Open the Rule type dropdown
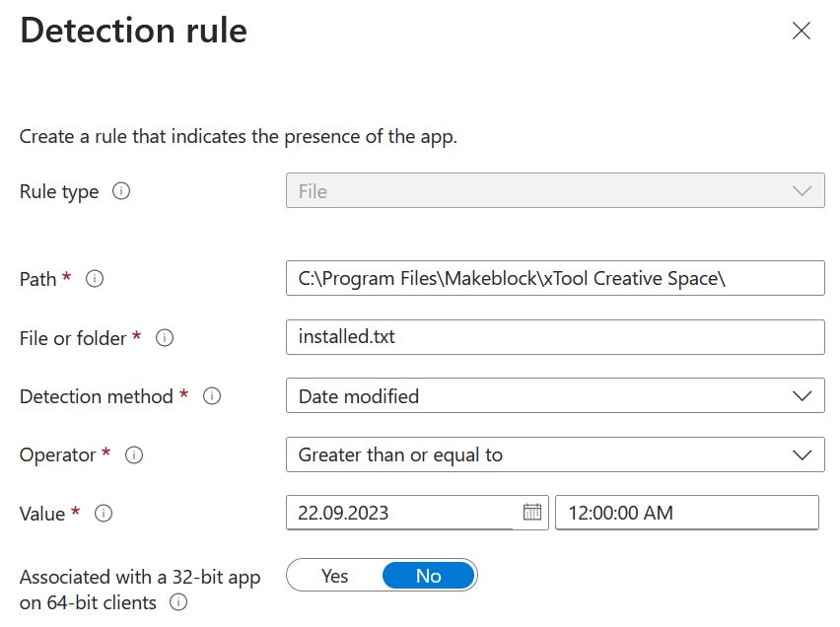The image size is (840, 627). [x=554, y=191]
